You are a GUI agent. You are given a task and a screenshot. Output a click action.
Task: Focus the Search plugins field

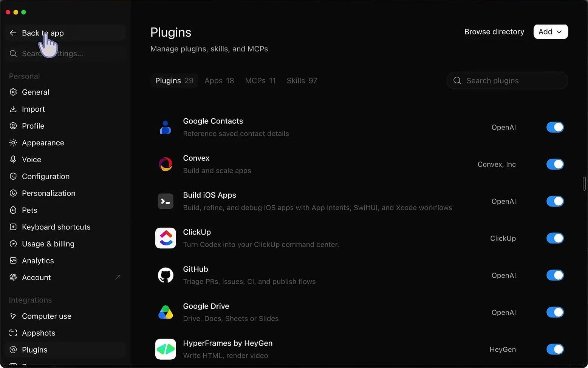tap(507, 80)
